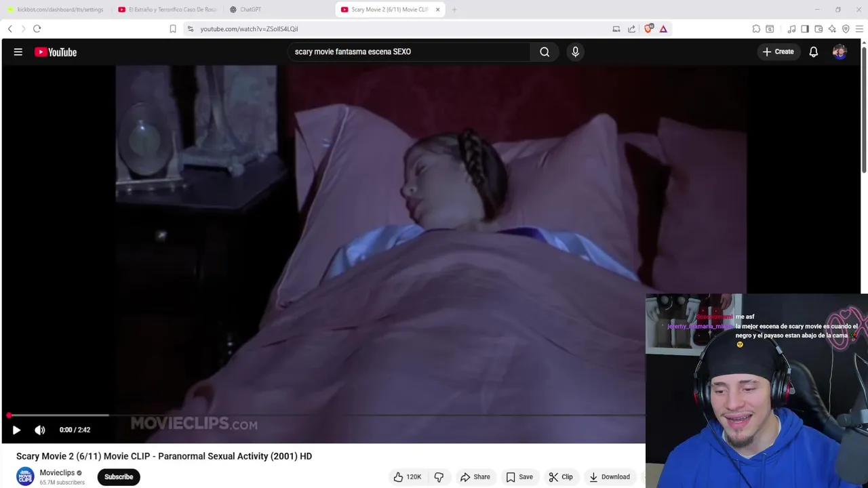Open browser main menu
The image size is (868, 488).
[x=859, y=28]
